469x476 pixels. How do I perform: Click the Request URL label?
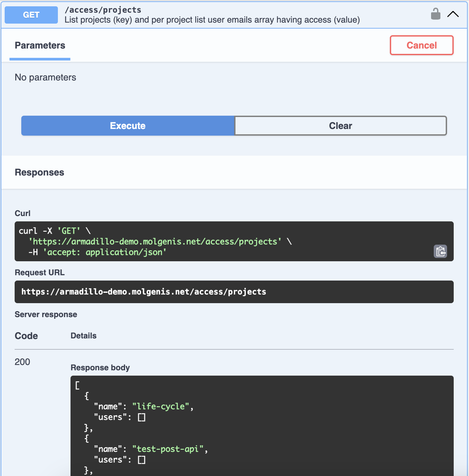40,273
